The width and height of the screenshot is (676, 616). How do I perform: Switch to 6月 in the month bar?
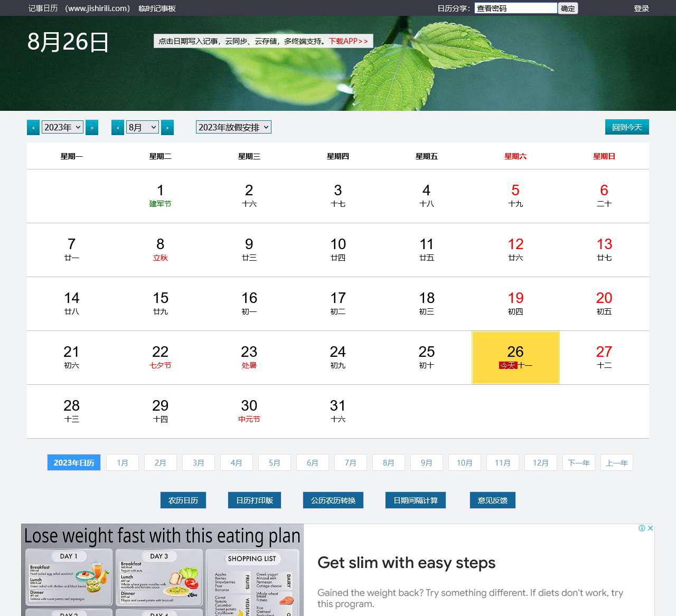[313, 462]
